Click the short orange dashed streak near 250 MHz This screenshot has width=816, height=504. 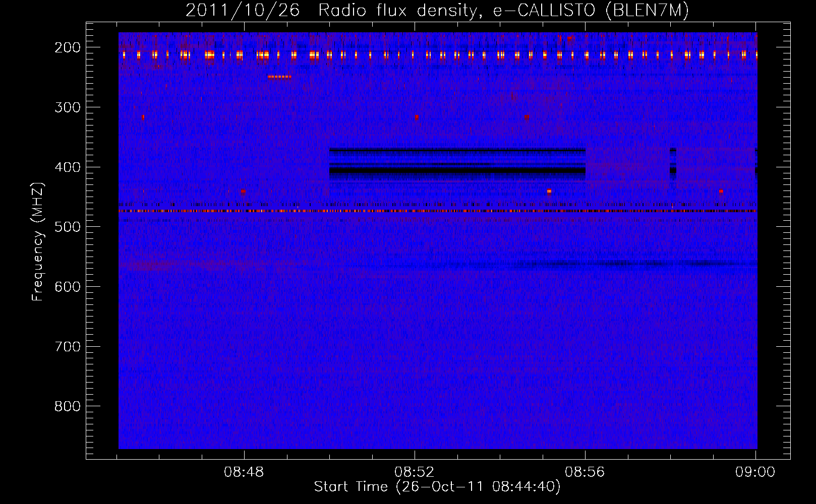279,77
